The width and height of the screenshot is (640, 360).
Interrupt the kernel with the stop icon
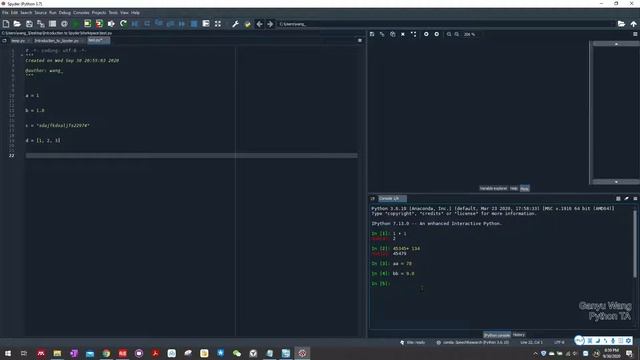pos(618,198)
